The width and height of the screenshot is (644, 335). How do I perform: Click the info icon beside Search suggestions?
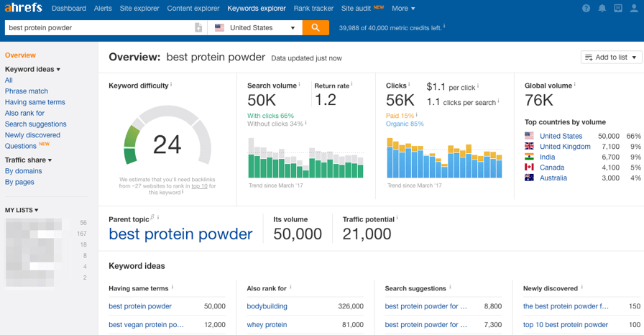(450, 287)
